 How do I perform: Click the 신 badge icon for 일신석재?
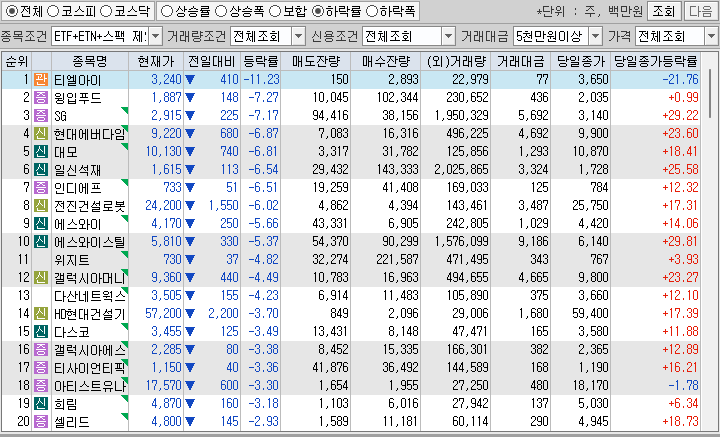(x=41, y=170)
